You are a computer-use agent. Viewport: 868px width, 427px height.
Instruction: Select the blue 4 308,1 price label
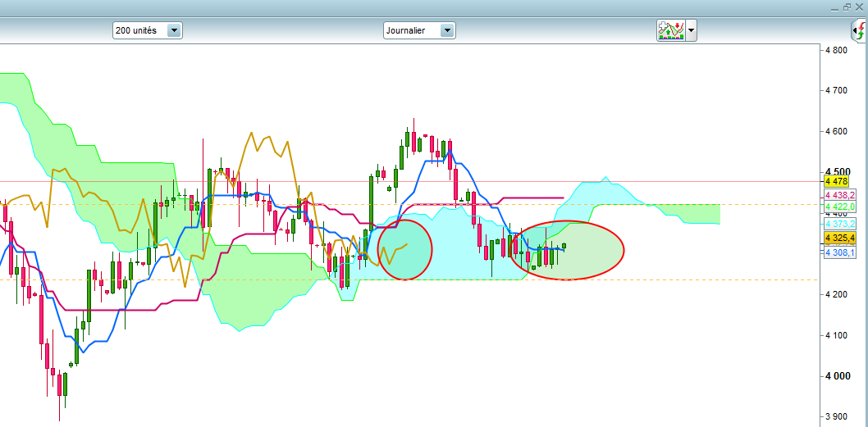click(840, 252)
